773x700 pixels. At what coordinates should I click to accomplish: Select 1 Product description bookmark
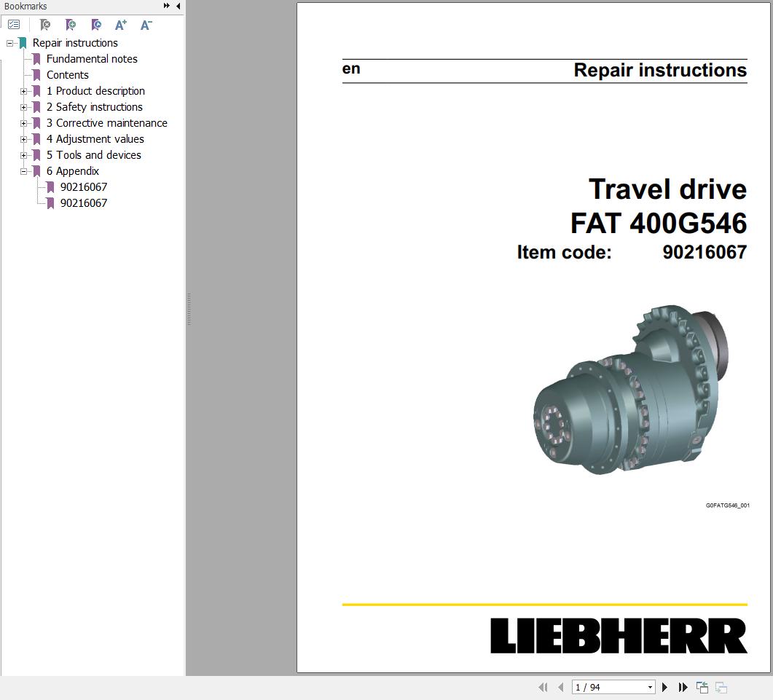(95, 91)
